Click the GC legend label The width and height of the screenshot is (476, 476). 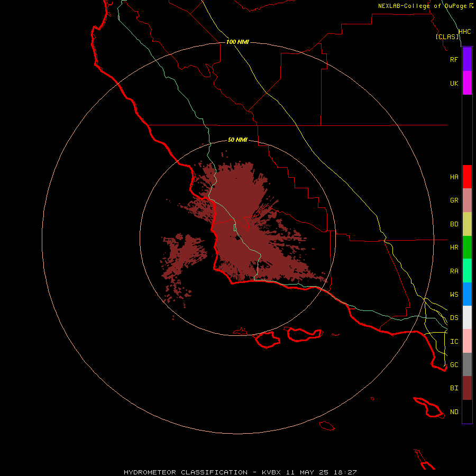(454, 365)
